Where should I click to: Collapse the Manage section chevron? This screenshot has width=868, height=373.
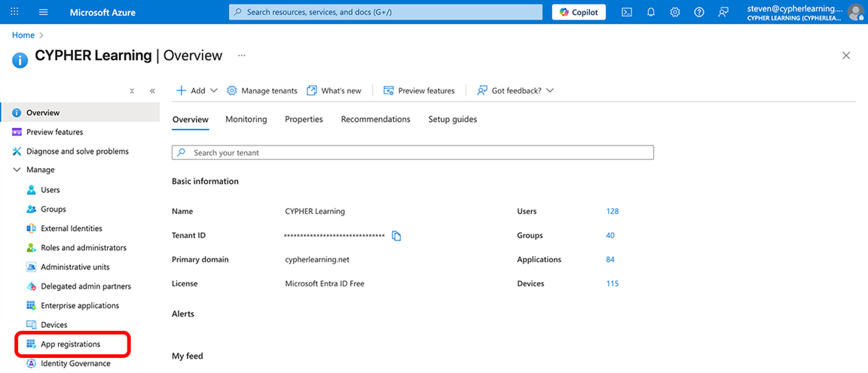(x=17, y=170)
